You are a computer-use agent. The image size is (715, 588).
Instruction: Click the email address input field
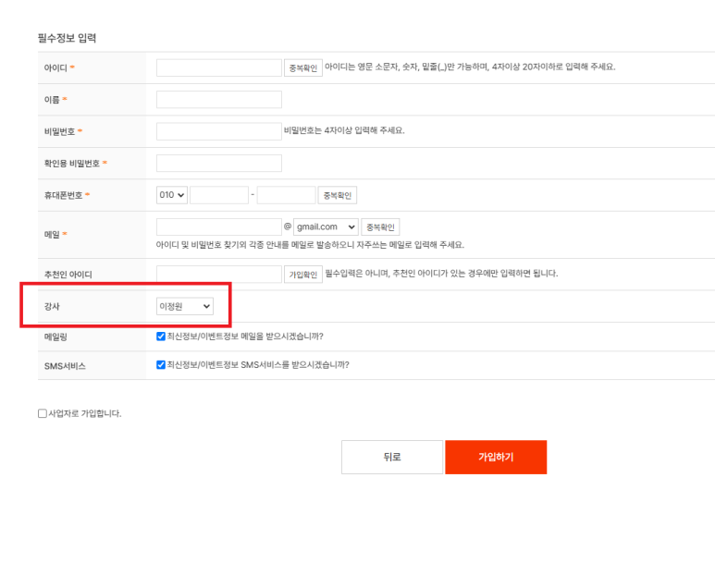[x=219, y=227]
